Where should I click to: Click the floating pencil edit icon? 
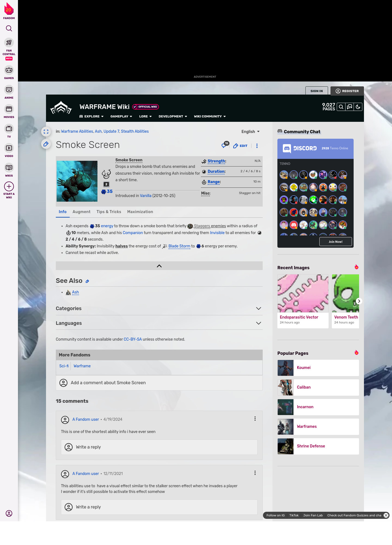[x=46, y=144]
